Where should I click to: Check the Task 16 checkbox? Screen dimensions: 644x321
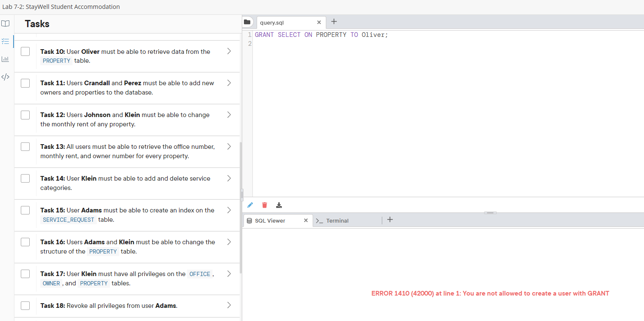[25, 242]
